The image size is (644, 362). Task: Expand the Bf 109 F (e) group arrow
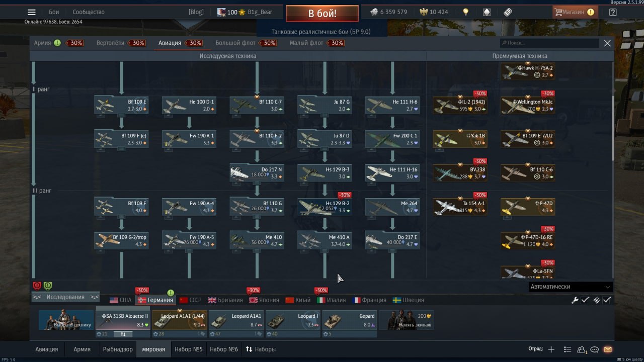click(121, 149)
